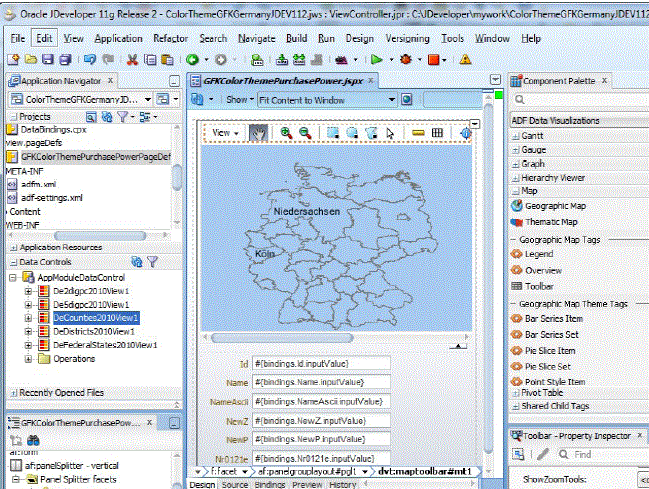The image size is (649, 489).
Task: Select the polygon selection map tool
Action: 371,133
